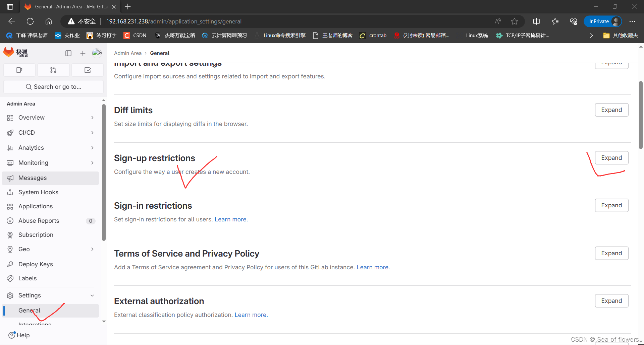Select Messages in Admin Area menu

tap(50, 178)
